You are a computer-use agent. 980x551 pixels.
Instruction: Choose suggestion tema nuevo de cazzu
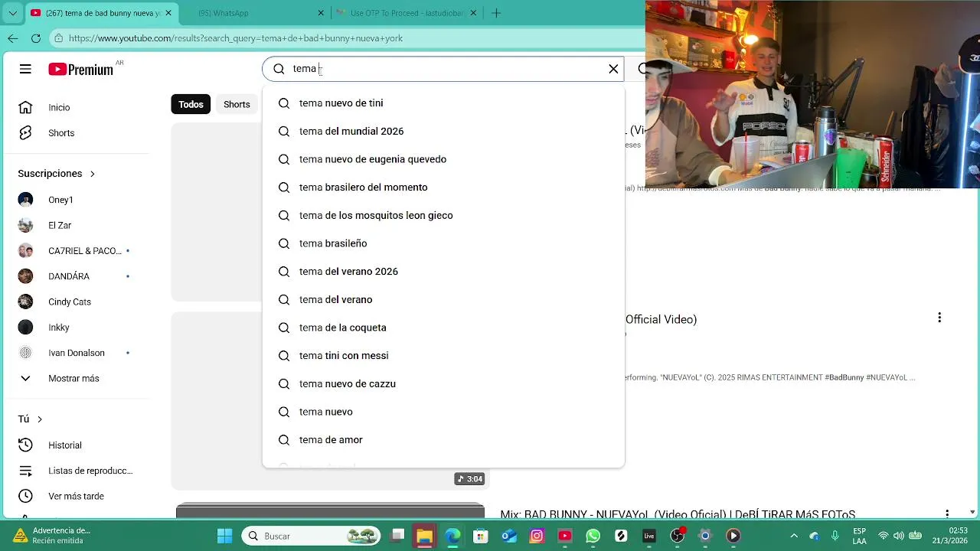click(443, 384)
